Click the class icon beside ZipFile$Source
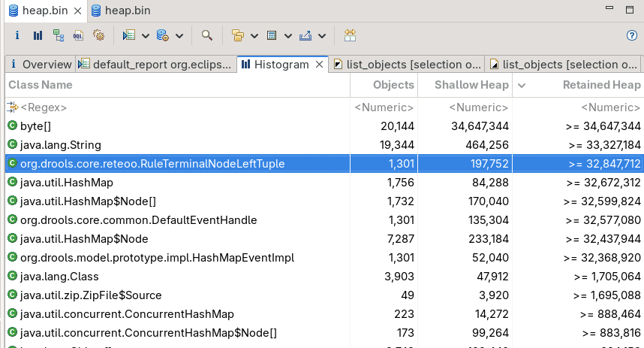This screenshot has width=644, height=348. [x=12, y=295]
